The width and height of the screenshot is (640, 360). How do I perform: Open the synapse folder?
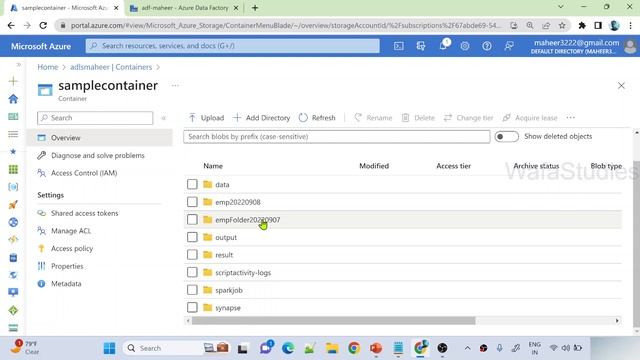point(228,308)
